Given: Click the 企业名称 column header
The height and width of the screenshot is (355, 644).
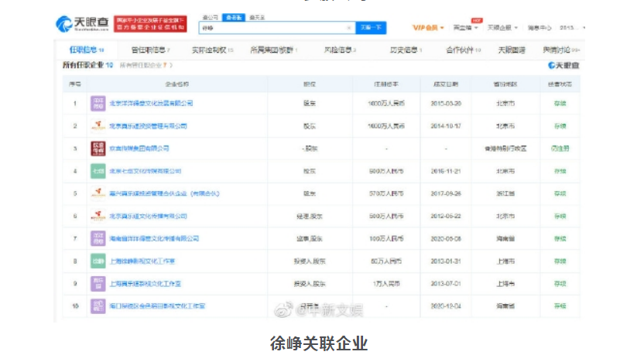Looking at the screenshot, I should [x=177, y=84].
